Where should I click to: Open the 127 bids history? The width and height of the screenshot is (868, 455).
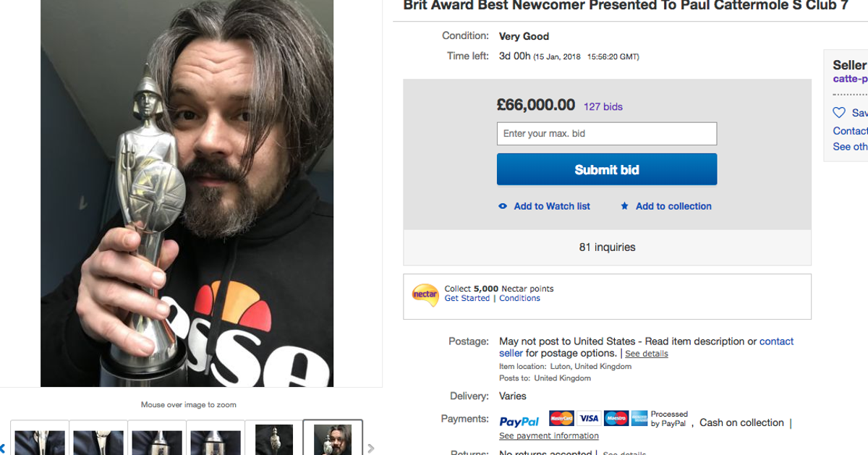605,106
